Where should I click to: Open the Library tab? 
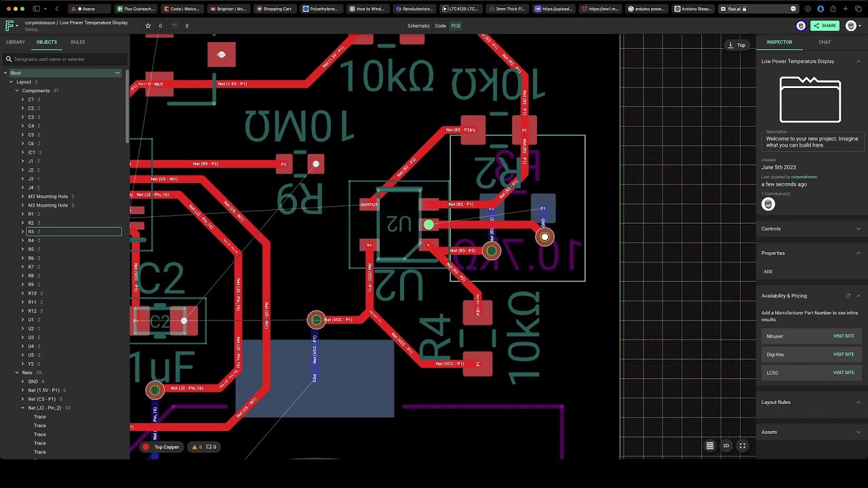pyautogui.click(x=16, y=42)
